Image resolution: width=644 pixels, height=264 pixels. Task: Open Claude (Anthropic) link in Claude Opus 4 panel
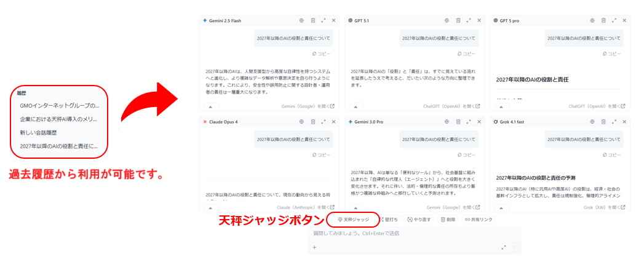[x=306, y=207]
